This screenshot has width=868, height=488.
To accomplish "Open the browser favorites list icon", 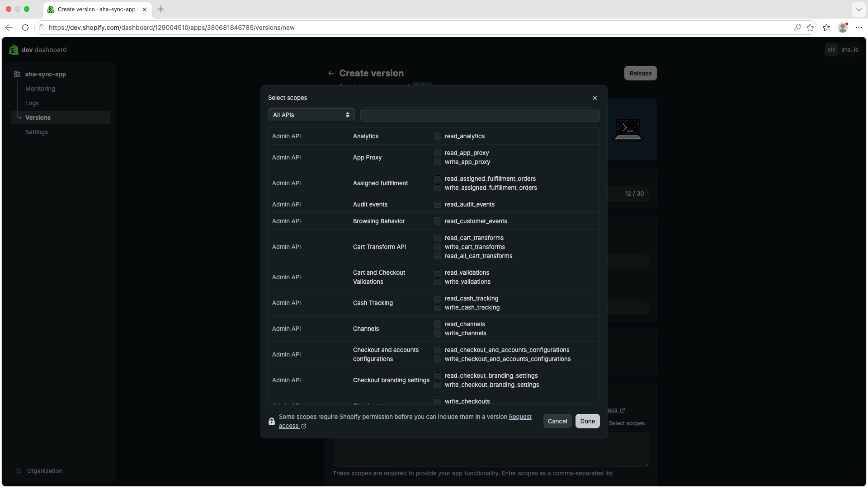I will [826, 28].
